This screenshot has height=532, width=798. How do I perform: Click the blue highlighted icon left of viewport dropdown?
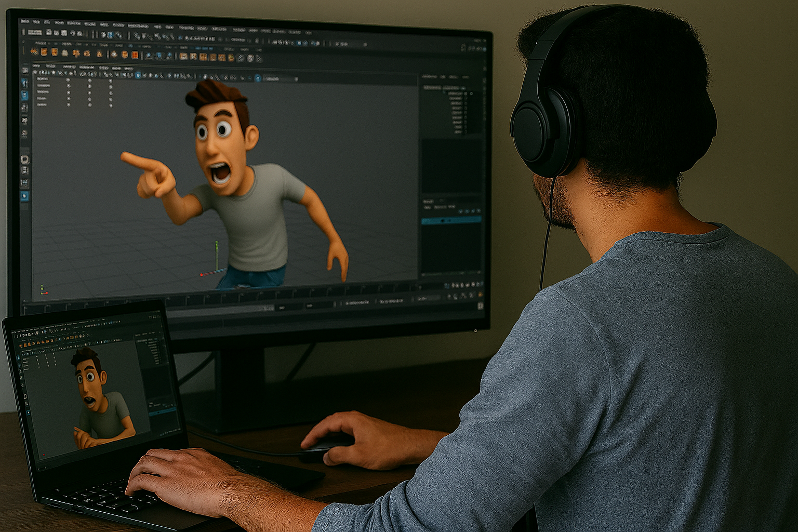pyautogui.click(x=258, y=78)
